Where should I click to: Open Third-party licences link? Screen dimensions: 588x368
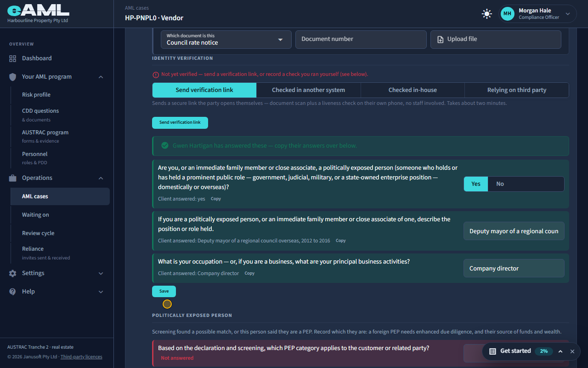[x=81, y=357]
